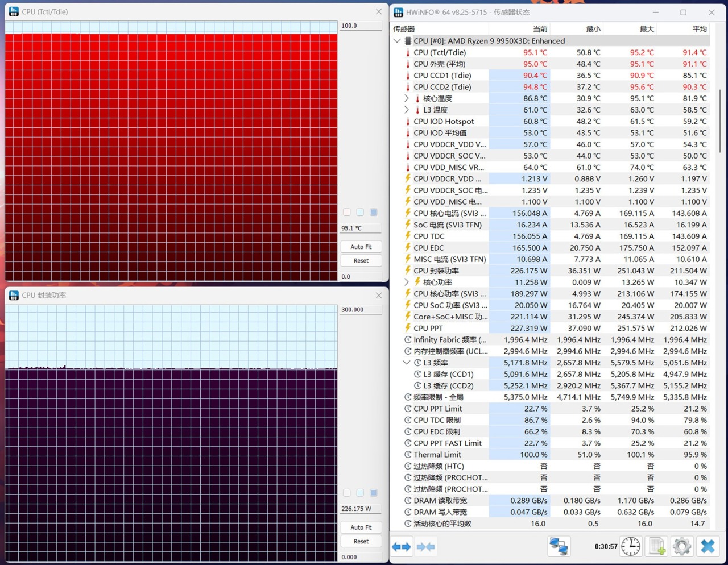Screen dimensions: 728x565
Task: Click the CPU chip icon in the Ryzen header
Action: [x=407, y=41]
